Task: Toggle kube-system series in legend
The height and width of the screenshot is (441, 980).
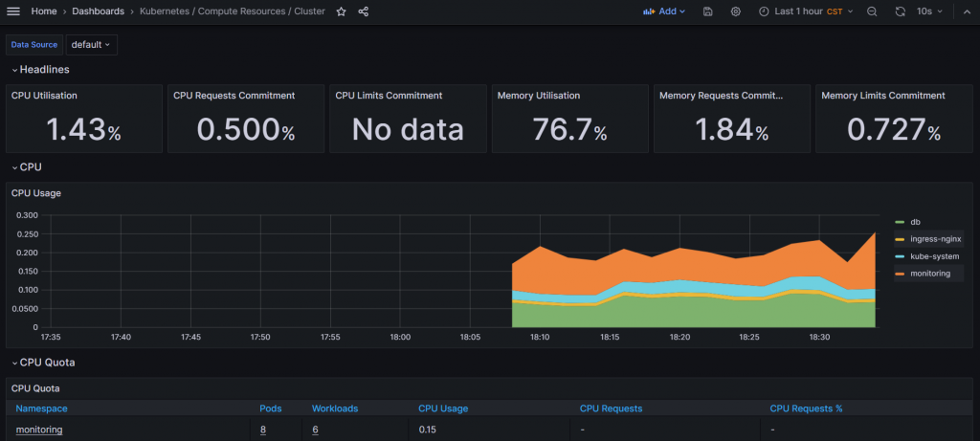Action: coord(926,256)
